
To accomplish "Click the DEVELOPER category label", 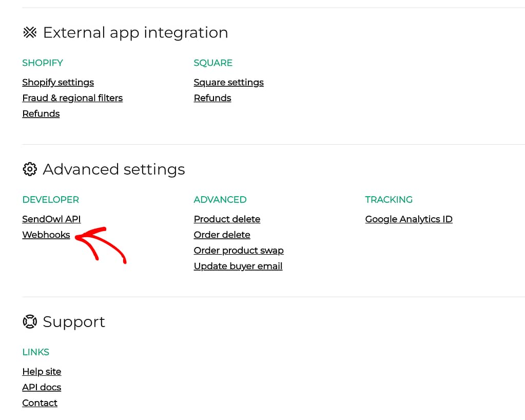I will pos(50,200).
